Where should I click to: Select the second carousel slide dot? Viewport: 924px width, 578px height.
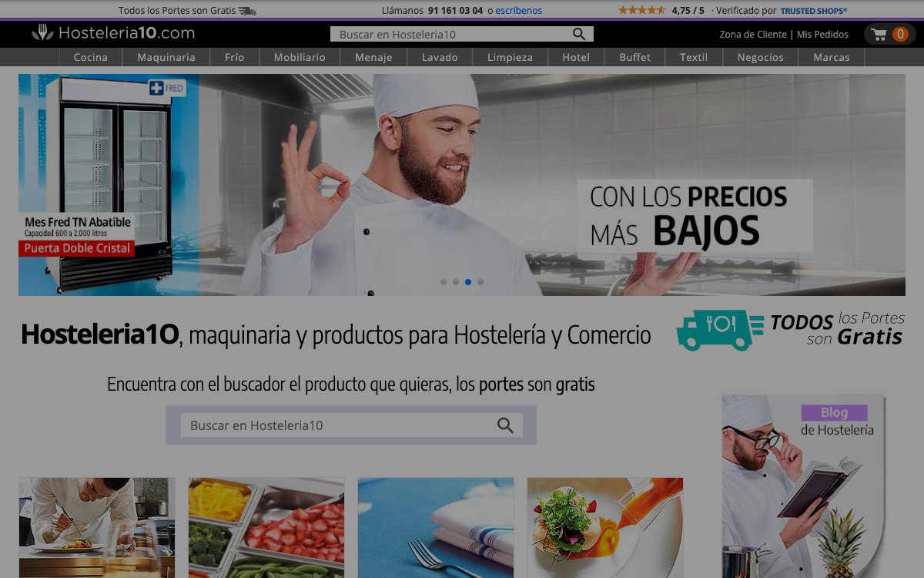(456, 282)
